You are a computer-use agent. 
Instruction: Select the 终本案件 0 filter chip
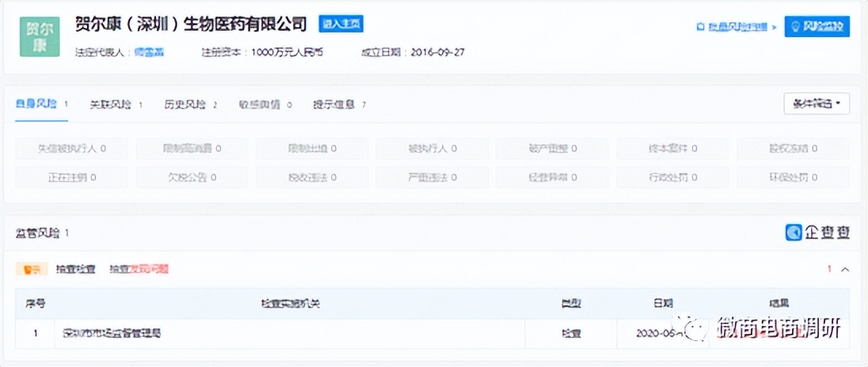pyautogui.click(x=672, y=148)
